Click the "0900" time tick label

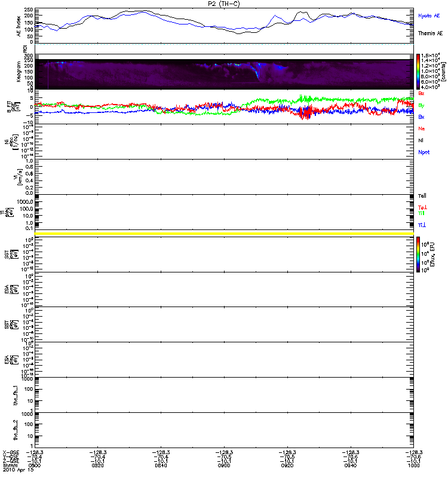(x=224, y=465)
